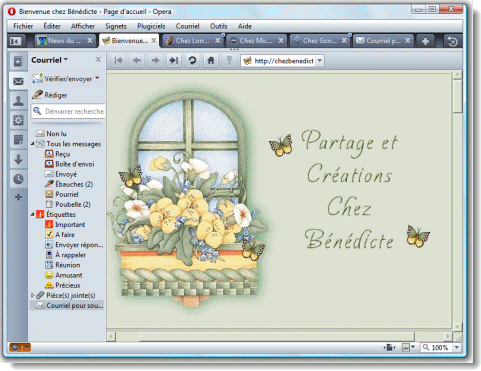Open the Contacts panel person icon

tap(18, 101)
